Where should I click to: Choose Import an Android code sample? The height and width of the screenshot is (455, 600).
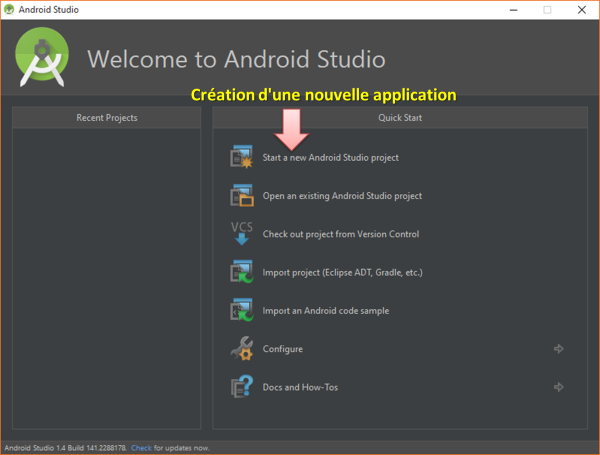point(326,311)
